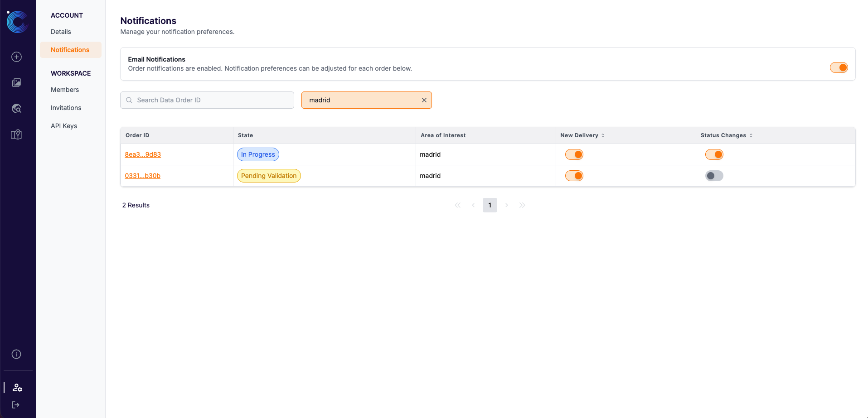Turn off New Delivery for 0331...b30b
The height and width of the screenshot is (418, 868).
click(x=574, y=176)
